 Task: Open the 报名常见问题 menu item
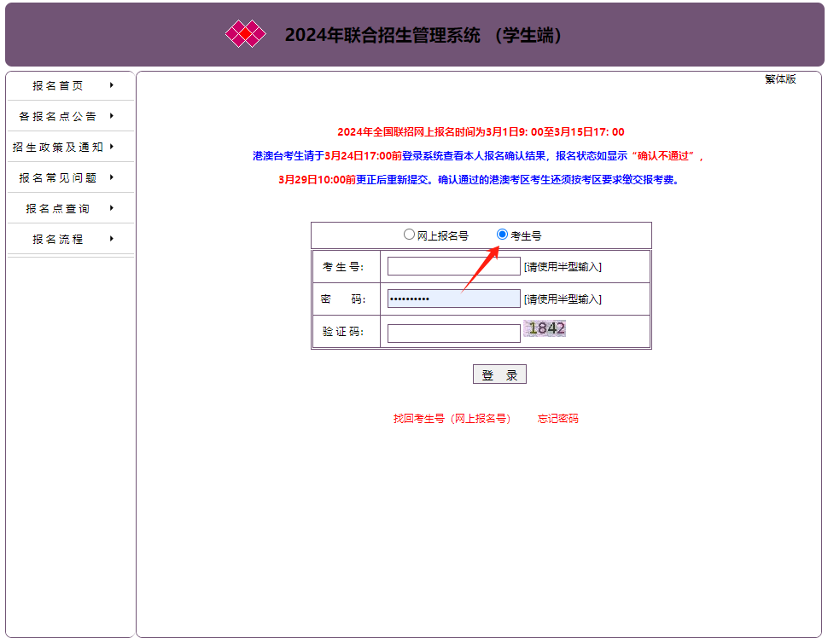58,177
